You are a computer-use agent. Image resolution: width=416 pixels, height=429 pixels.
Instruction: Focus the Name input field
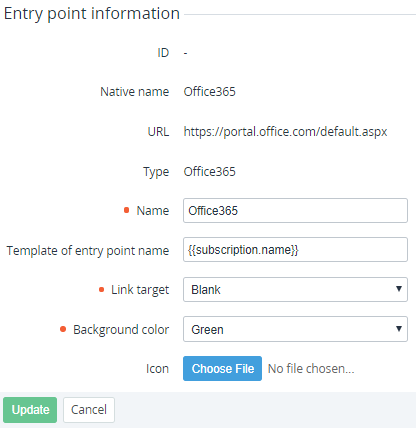click(295, 210)
